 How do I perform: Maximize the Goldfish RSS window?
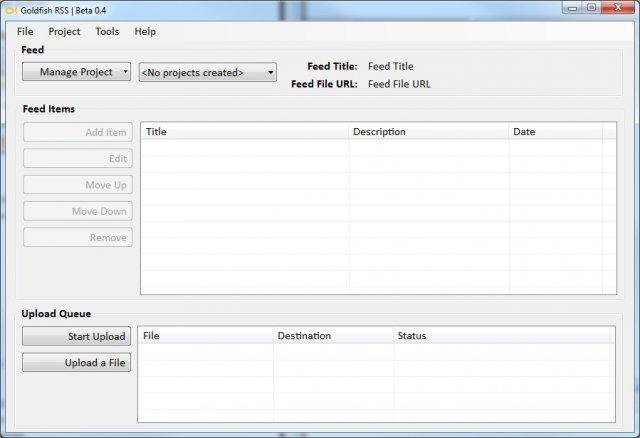[591, 7]
